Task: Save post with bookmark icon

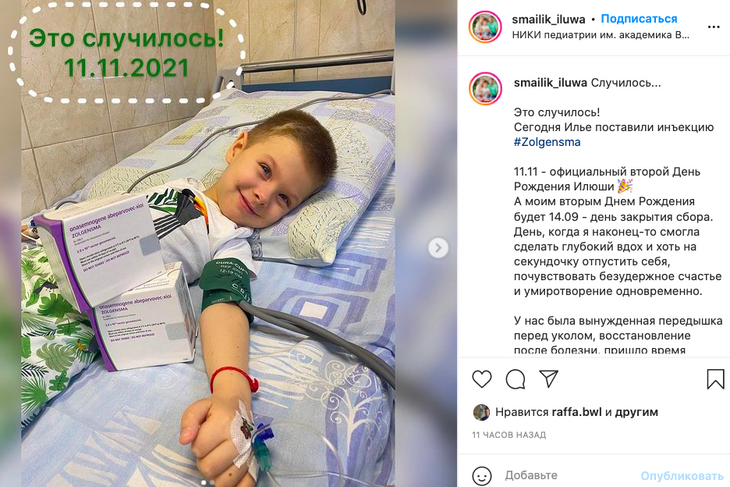Action: 715,379
